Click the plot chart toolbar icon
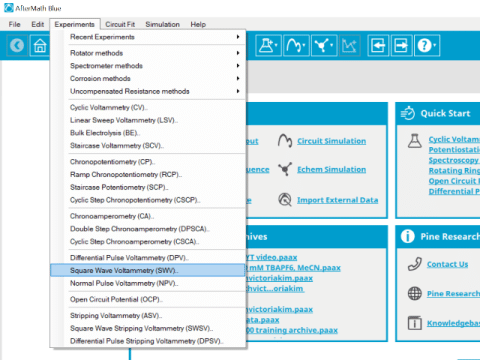This screenshot has width=480, height=360. tap(349, 45)
